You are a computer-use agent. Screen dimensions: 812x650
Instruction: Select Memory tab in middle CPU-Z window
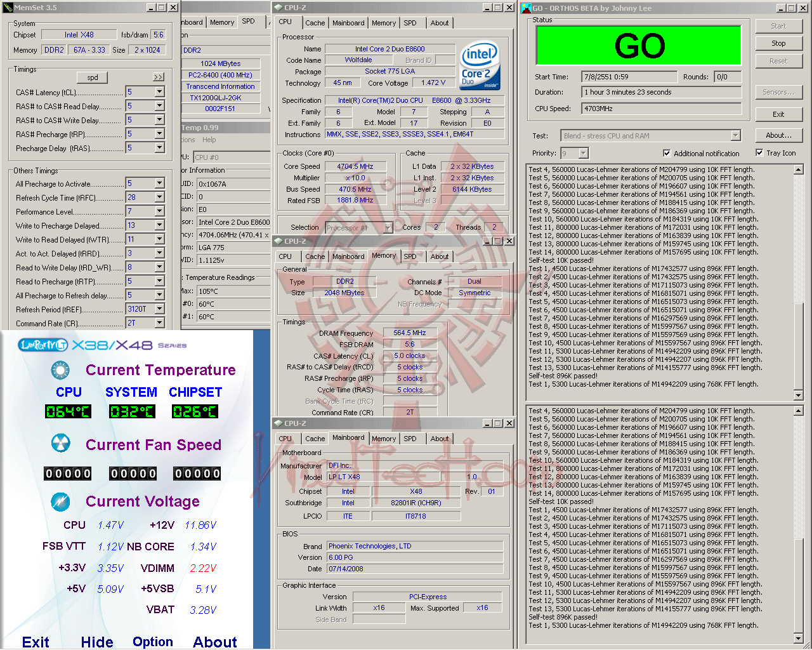(384, 256)
